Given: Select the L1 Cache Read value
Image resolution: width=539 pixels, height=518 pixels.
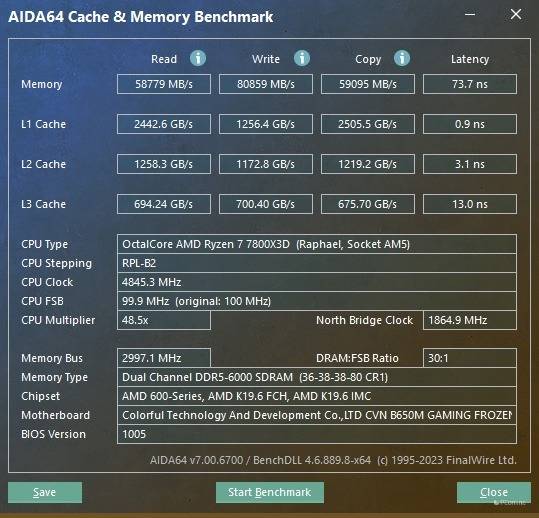Looking at the screenshot, I should click(x=164, y=124).
